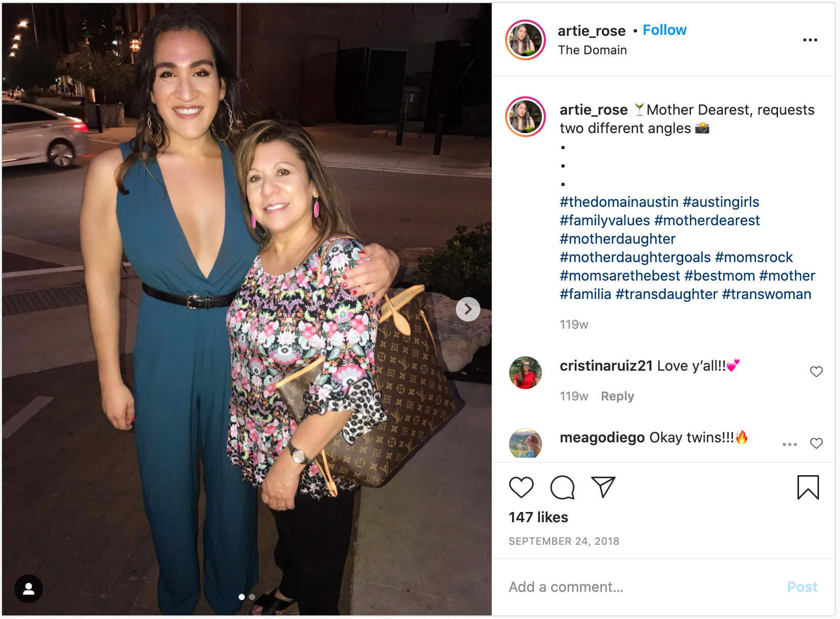This screenshot has height=619, width=840.
Task: Open #thedomainaustin hashtag
Action: (x=619, y=202)
